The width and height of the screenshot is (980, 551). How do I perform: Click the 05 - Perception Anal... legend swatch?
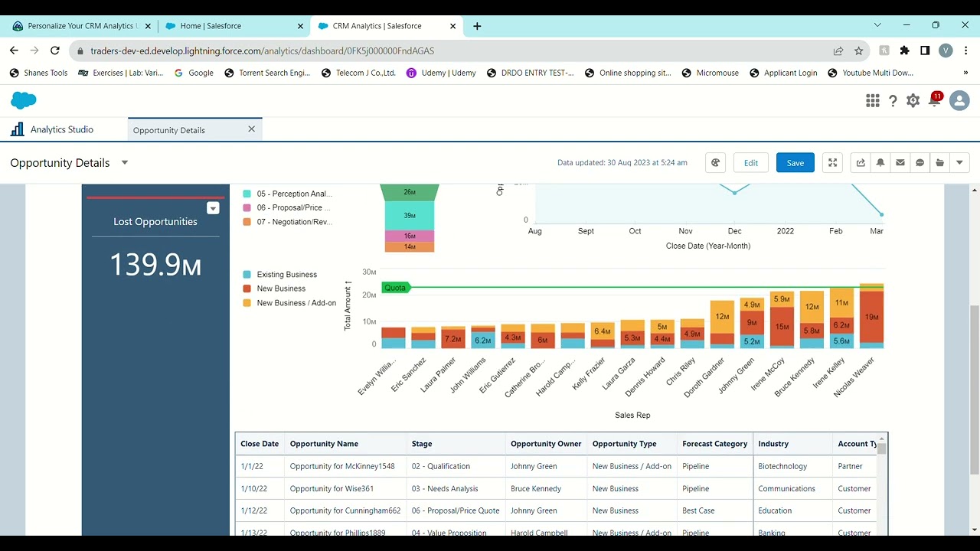247,194
